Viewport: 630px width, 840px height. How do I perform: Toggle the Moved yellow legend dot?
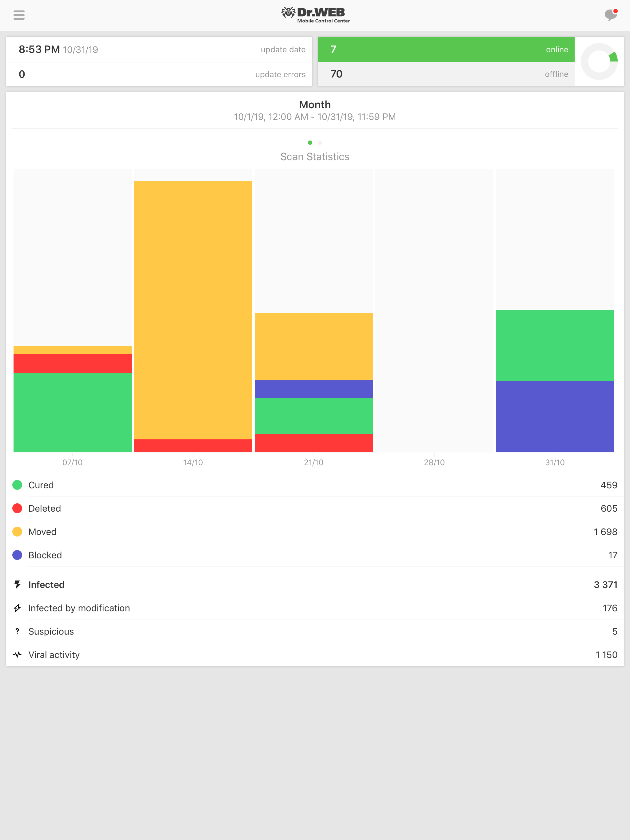[17, 532]
